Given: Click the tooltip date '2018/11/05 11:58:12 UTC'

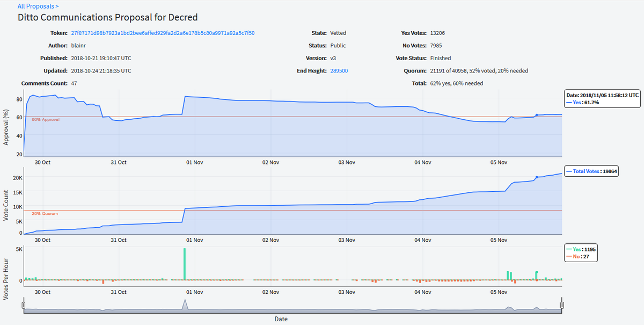Looking at the screenshot, I should pos(609,95).
